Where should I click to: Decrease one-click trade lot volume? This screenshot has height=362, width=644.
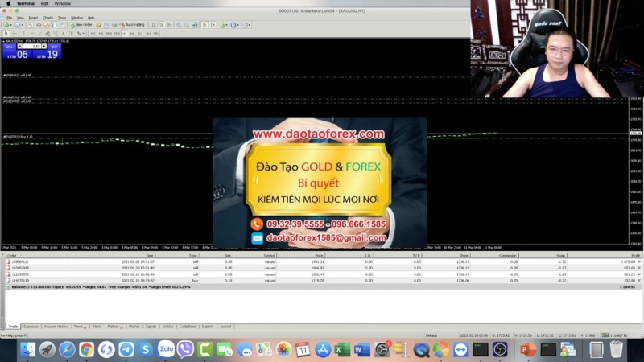(x=19, y=47)
